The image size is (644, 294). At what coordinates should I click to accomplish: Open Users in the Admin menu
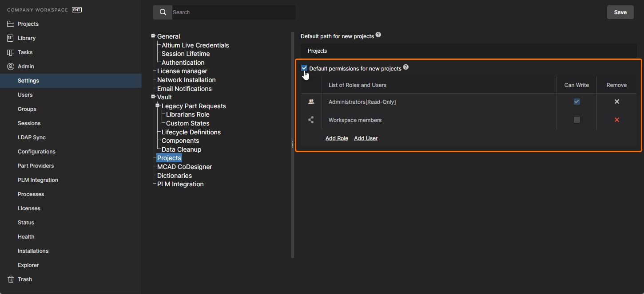tap(25, 95)
